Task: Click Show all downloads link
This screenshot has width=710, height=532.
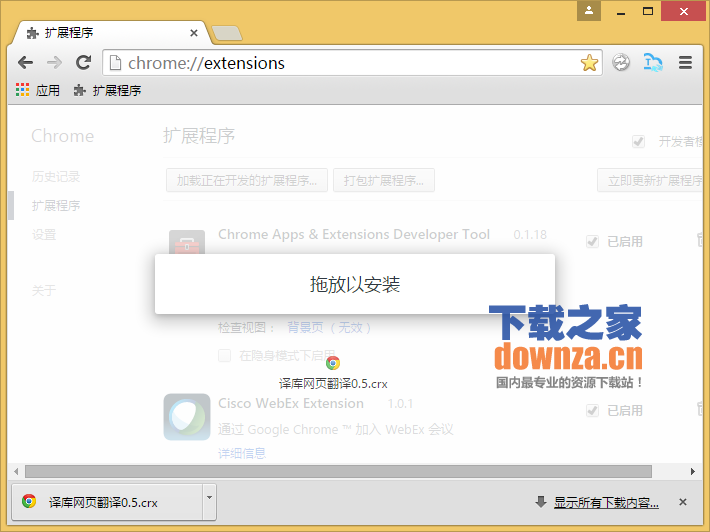Action: 606,502
